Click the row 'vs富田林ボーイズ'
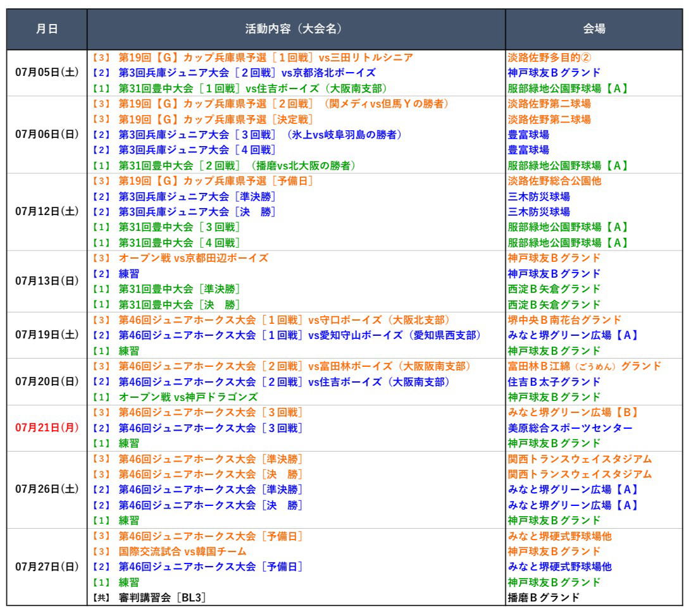 point(282,366)
